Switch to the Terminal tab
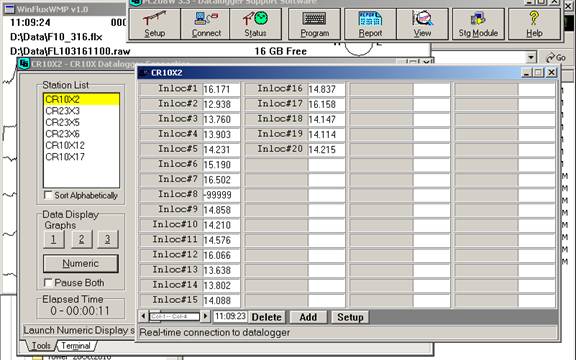The width and height of the screenshot is (576, 360). [x=76, y=346]
